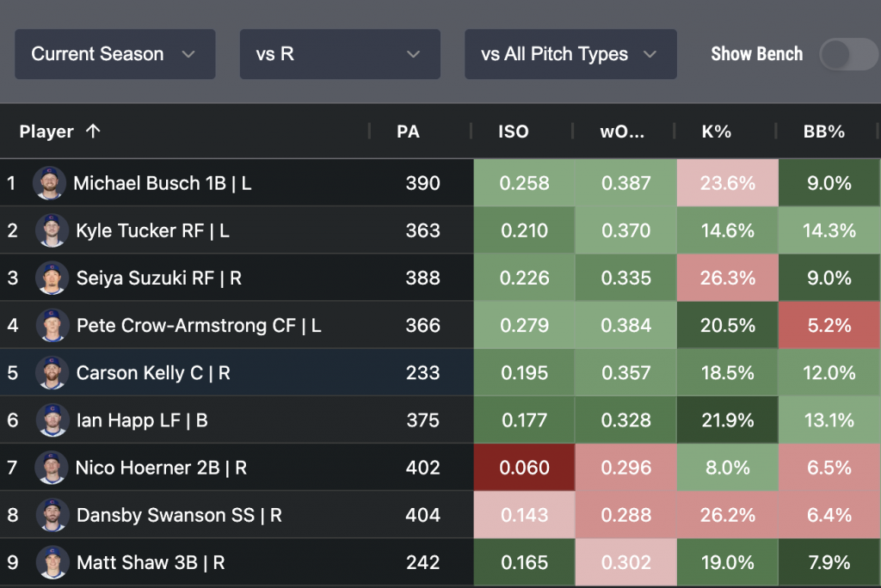The height and width of the screenshot is (588, 881).
Task: Click the sort arrow beside Player header
Action: pos(93,132)
